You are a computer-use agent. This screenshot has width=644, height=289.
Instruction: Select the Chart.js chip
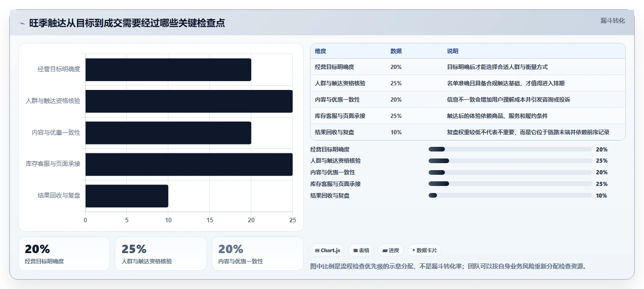[327, 250]
